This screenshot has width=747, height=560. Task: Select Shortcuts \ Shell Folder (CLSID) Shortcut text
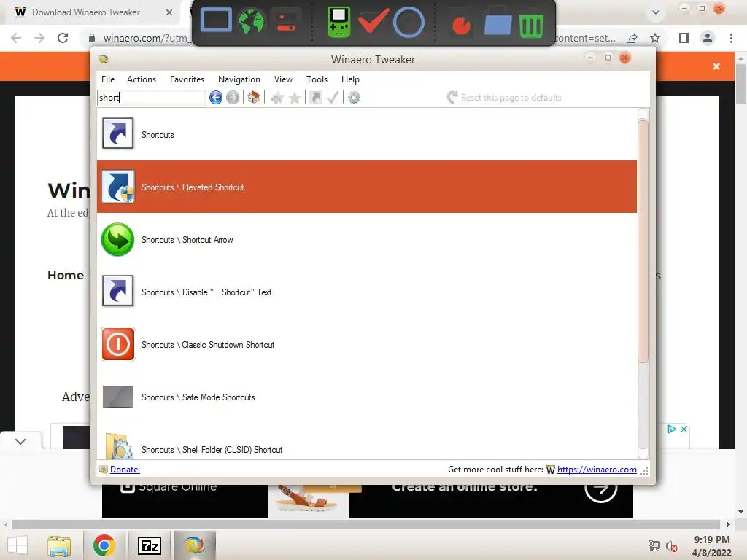click(212, 449)
